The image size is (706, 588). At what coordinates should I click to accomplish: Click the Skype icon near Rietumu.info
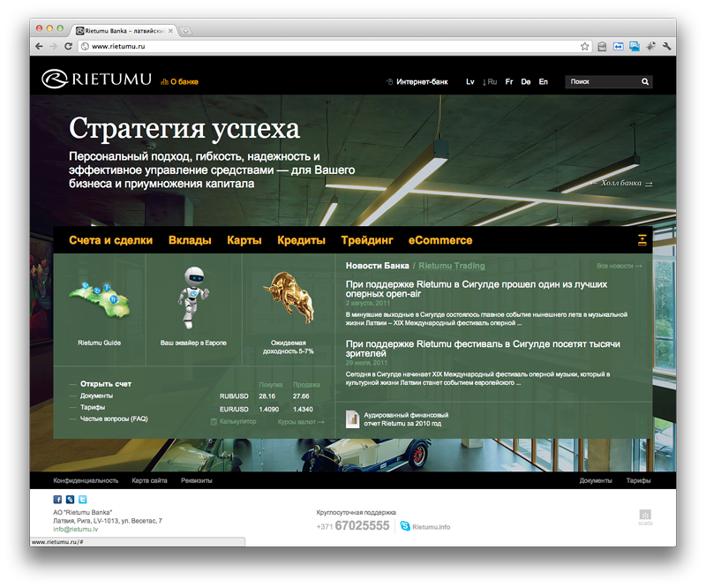tap(405, 526)
